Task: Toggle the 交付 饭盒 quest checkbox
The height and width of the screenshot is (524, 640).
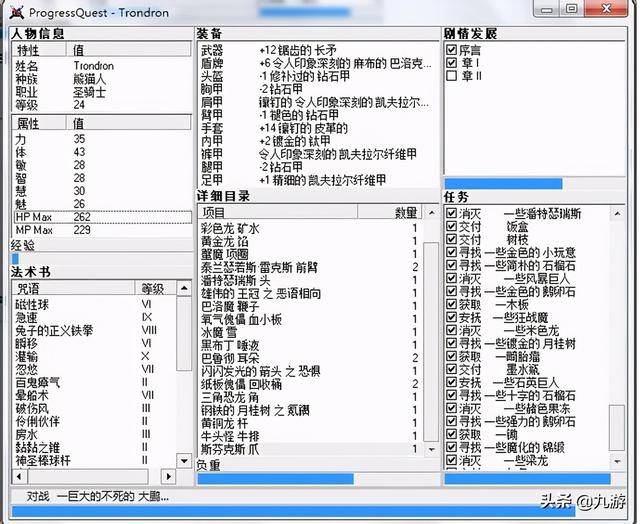Action: coord(451,226)
